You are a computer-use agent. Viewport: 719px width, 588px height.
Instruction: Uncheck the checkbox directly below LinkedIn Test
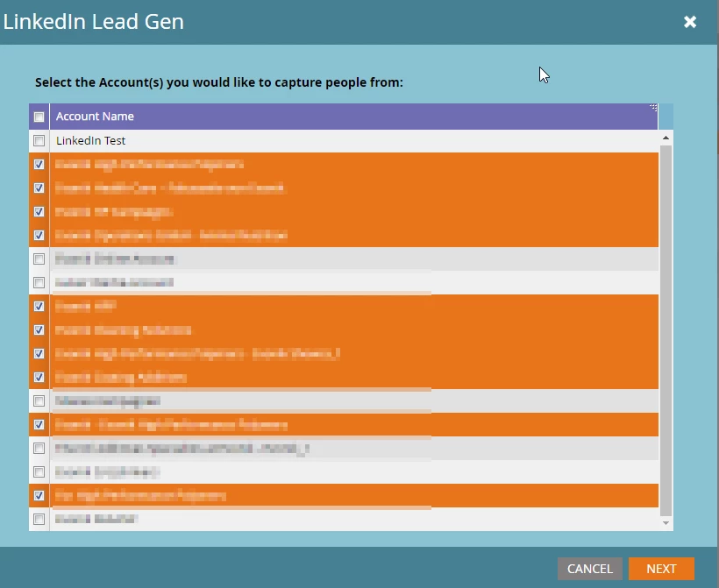click(x=39, y=165)
